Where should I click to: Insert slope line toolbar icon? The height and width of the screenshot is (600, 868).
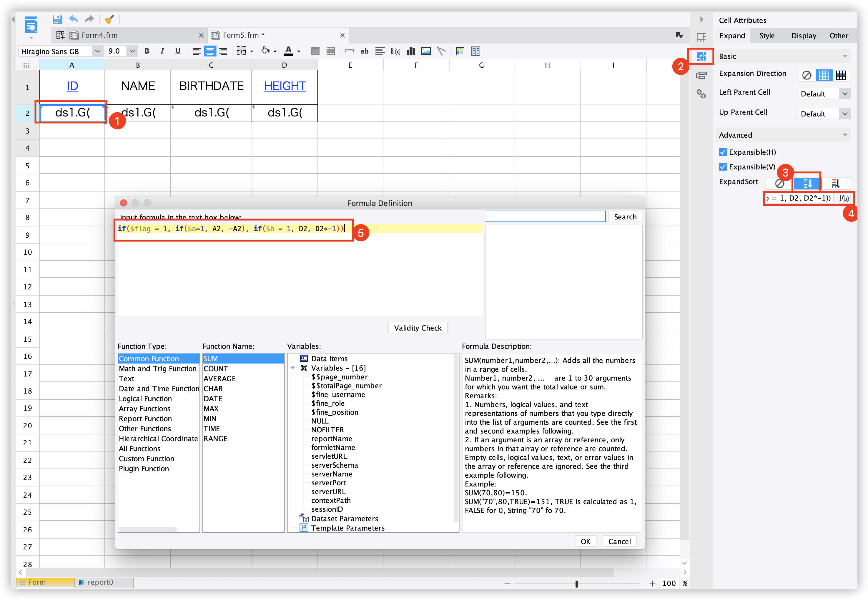click(441, 51)
